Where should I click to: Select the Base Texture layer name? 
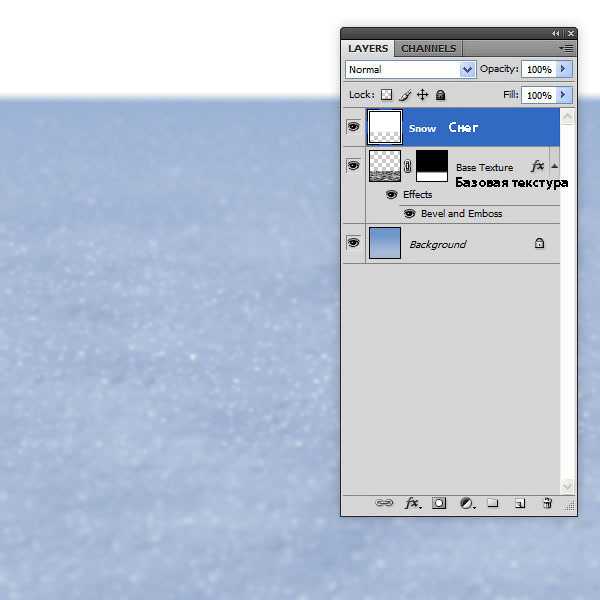[x=484, y=168]
